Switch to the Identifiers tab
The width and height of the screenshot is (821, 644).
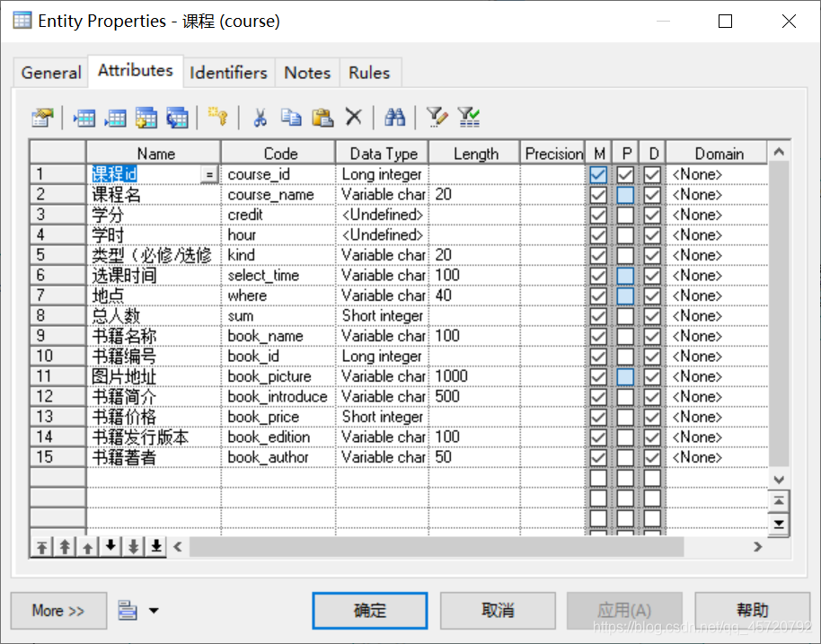228,72
